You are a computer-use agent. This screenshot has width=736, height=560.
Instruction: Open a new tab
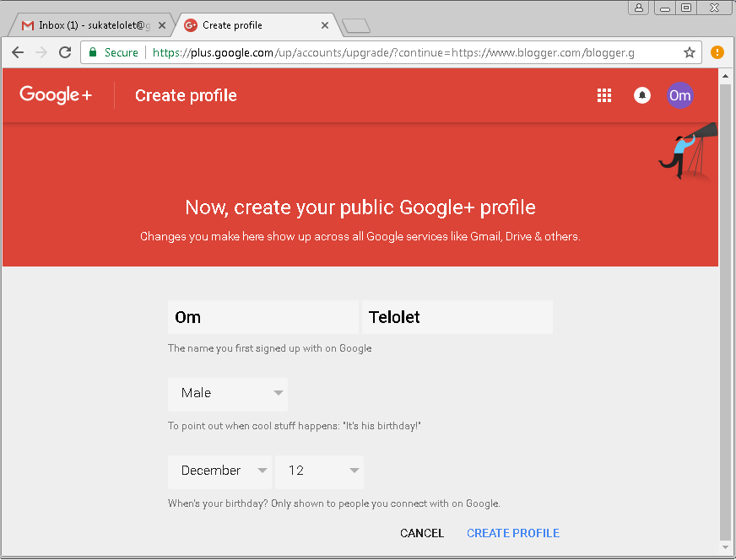[356, 26]
